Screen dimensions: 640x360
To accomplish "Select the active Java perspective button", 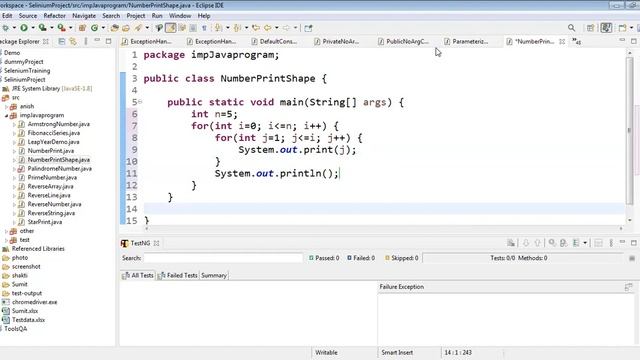I will [x=607, y=28].
